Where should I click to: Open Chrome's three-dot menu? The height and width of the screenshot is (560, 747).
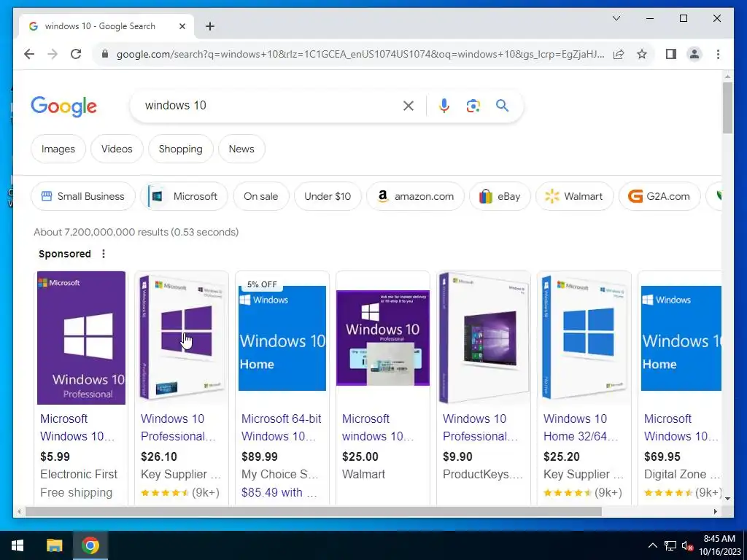(x=718, y=54)
